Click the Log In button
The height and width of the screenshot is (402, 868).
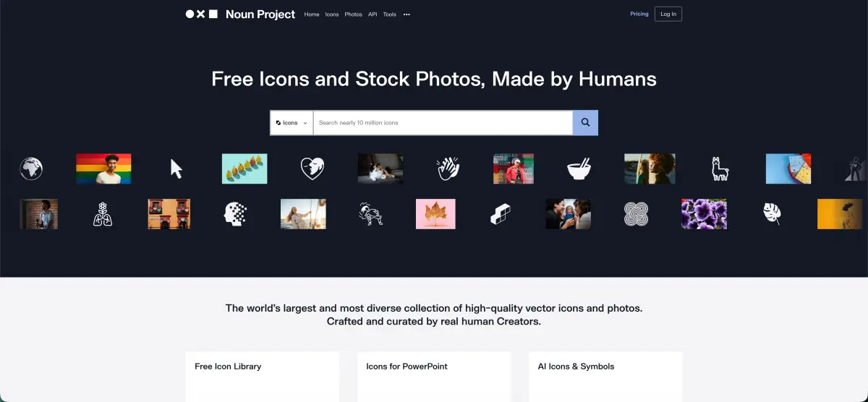point(668,14)
